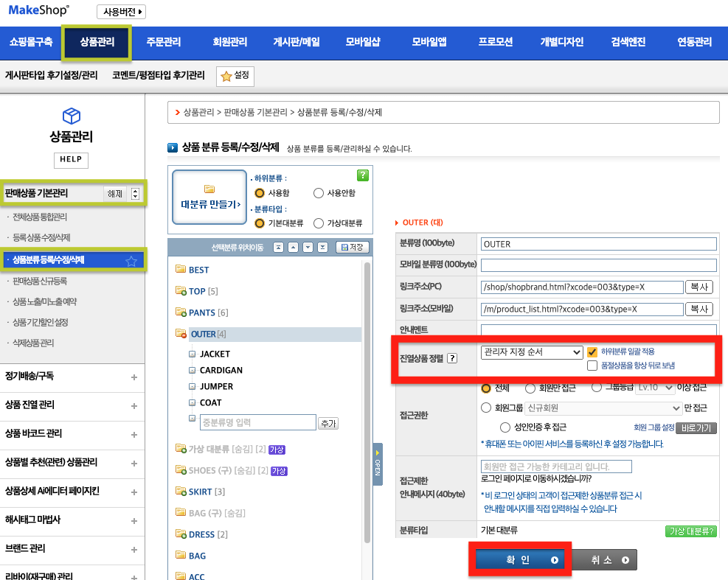
Task: Select 회원만 접근 radio
Action: (x=530, y=388)
